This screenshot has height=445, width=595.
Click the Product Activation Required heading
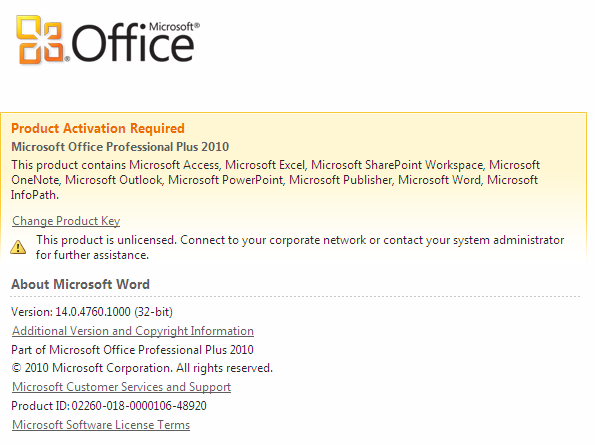(98, 128)
